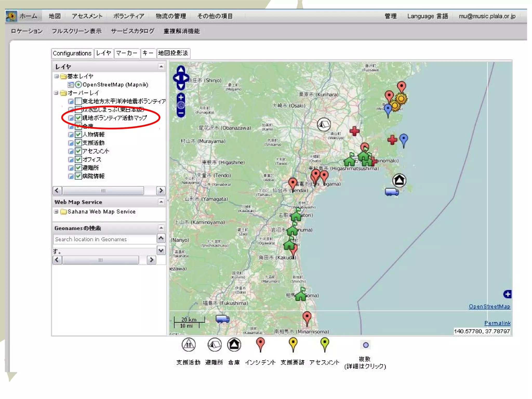This screenshot has width=532, height=399.
Task: Click the map zoom in plus button
Action: click(181, 97)
